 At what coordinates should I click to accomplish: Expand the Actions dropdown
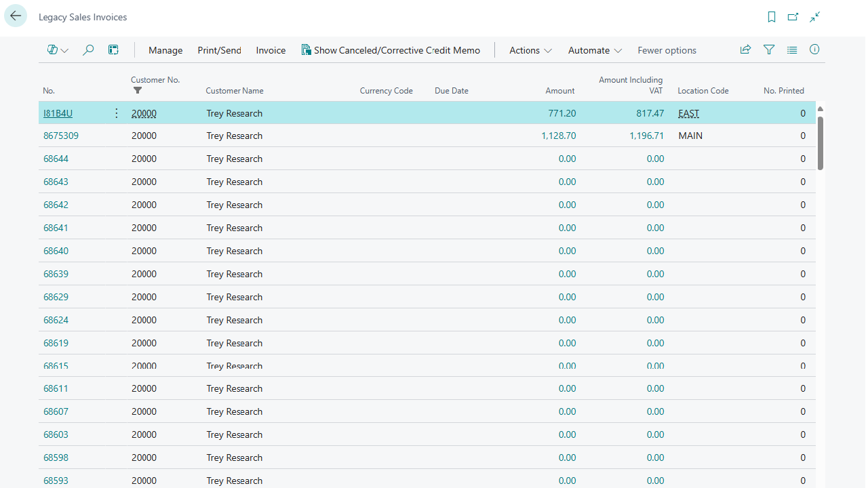click(530, 50)
